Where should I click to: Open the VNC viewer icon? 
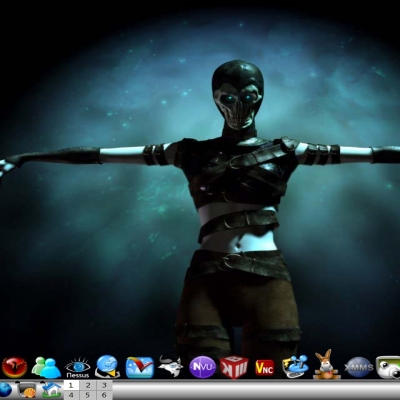[x=265, y=367]
